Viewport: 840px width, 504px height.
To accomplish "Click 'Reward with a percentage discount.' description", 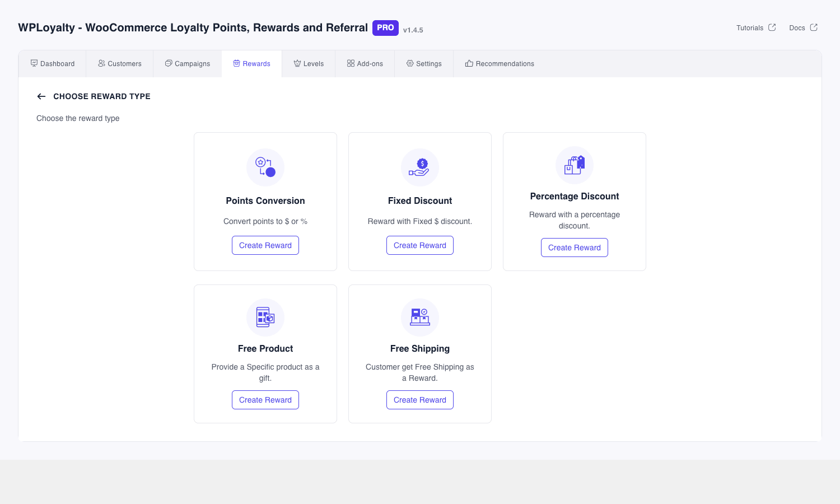I will click(x=575, y=220).
